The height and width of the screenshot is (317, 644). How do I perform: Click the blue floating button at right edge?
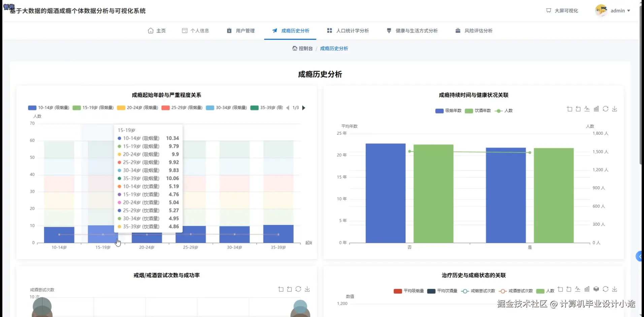(x=639, y=256)
